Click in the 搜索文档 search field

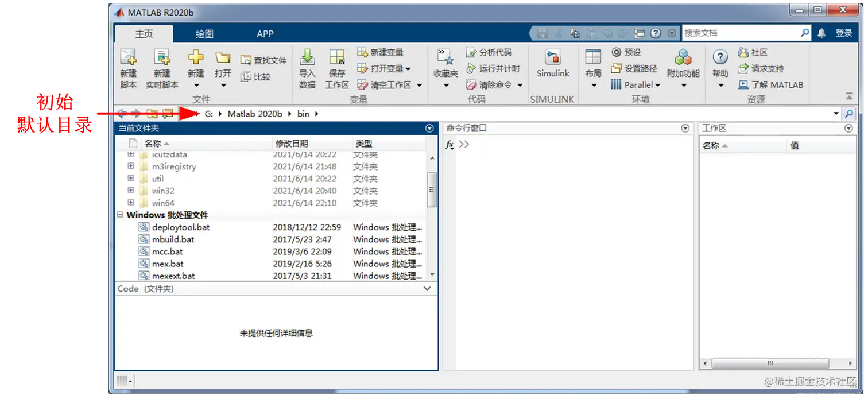[741, 33]
